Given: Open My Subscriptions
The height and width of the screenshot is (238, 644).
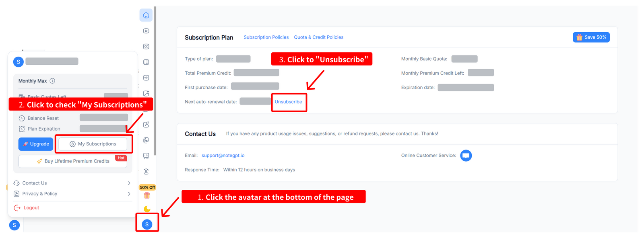Looking at the screenshot, I should (93, 144).
